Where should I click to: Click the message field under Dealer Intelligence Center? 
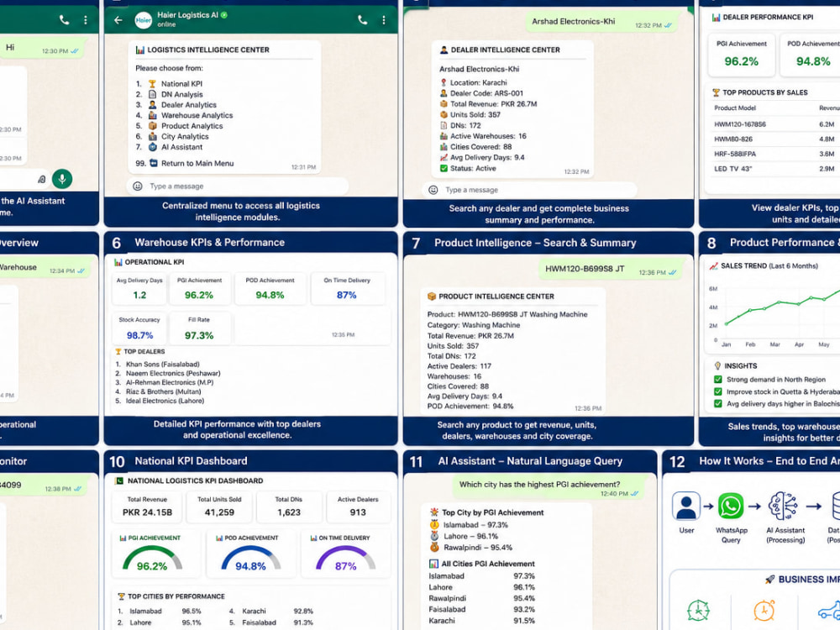point(530,190)
